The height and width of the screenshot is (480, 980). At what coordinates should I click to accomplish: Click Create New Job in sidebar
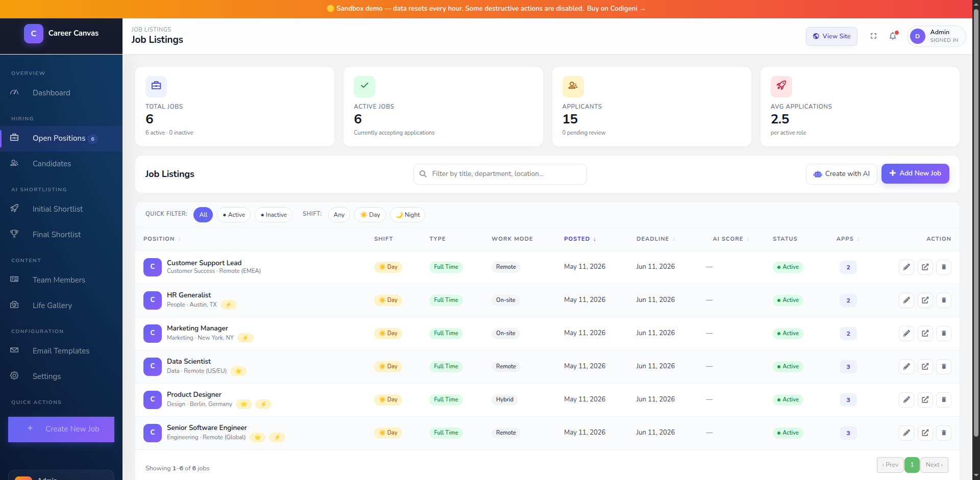61,429
